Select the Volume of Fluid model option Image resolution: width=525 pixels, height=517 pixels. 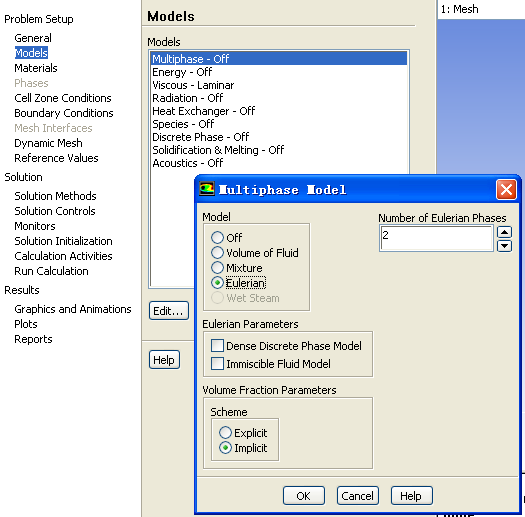pyautogui.click(x=255, y=253)
